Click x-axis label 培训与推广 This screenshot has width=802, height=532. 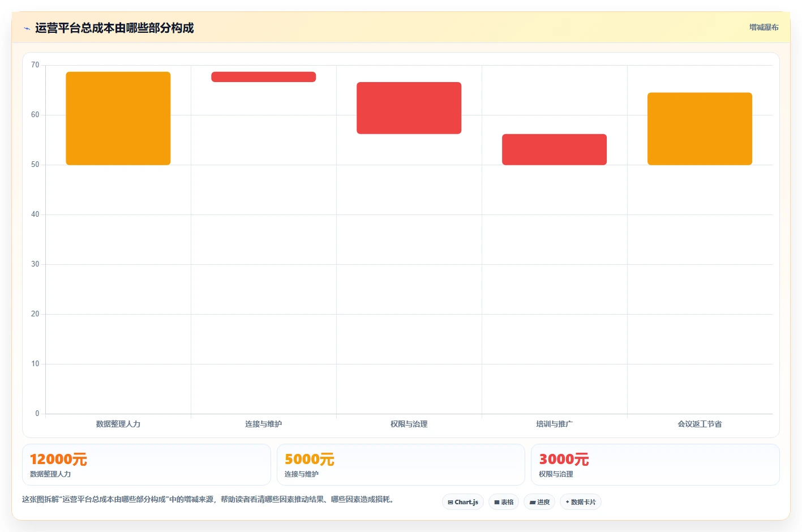555,424
